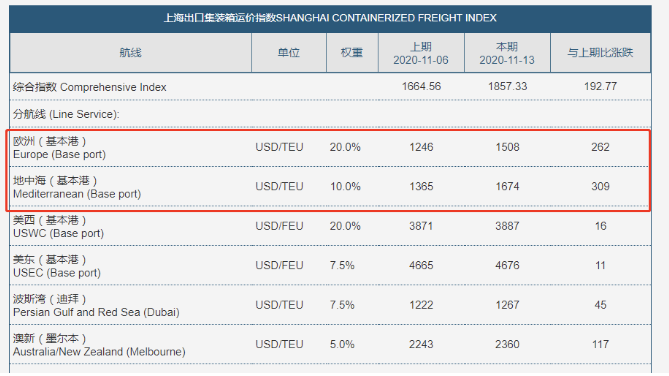Select the 1857.33 comprehensive index value

coord(507,87)
